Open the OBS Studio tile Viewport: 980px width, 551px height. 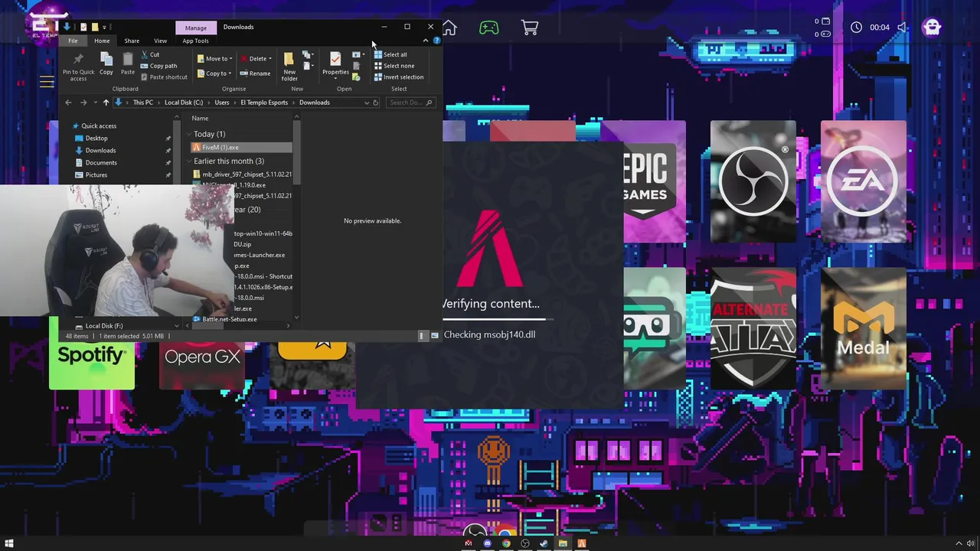[753, 181]
